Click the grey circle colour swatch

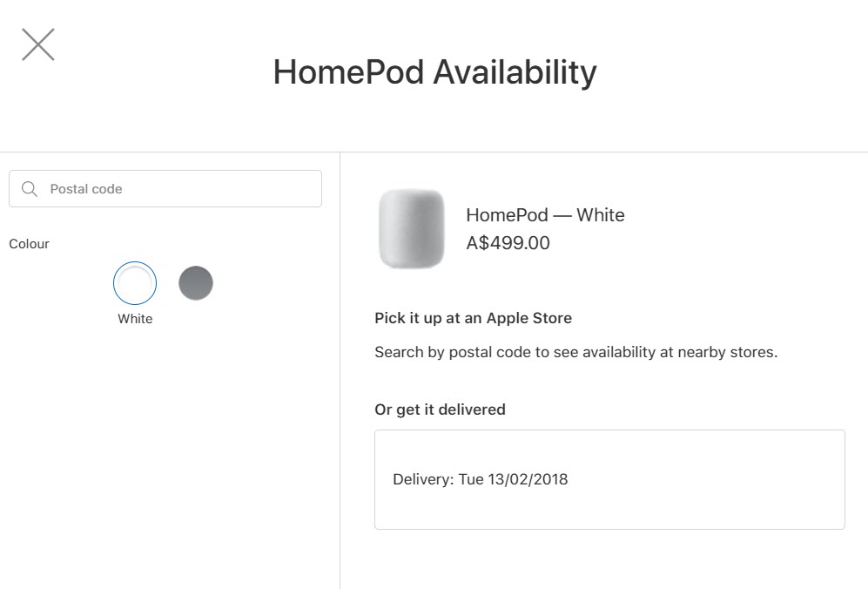coord(196,282)
